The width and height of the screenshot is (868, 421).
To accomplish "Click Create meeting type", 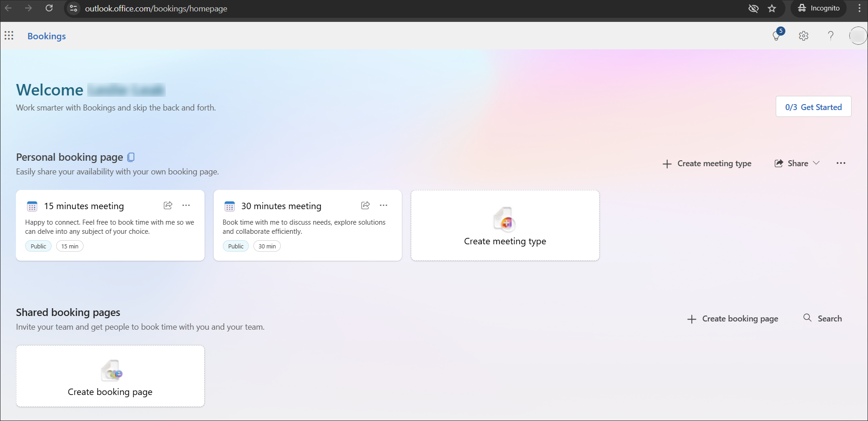I will pyautogui.click(x=706, y=163).
